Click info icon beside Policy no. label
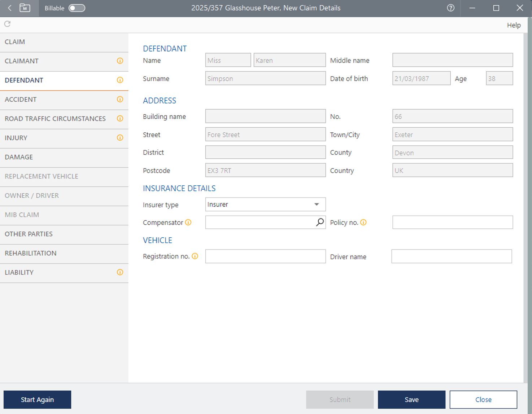The image size is (532, 414). pos(363,223)
